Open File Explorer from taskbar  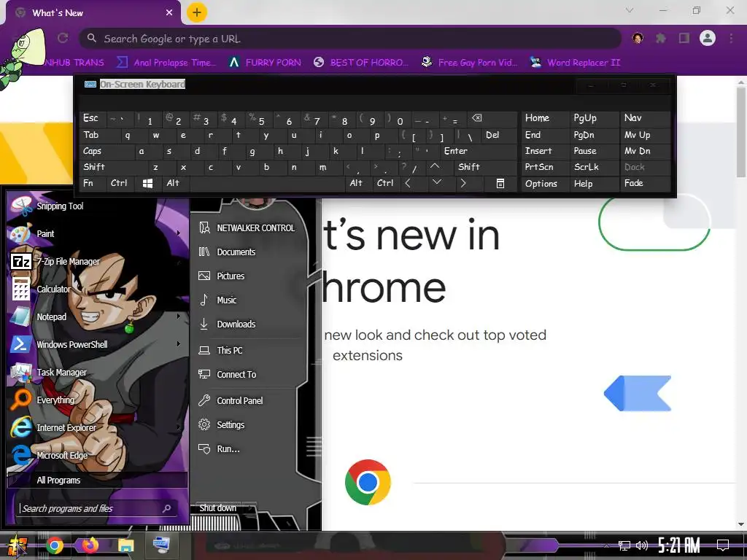[x=125, y=545]
